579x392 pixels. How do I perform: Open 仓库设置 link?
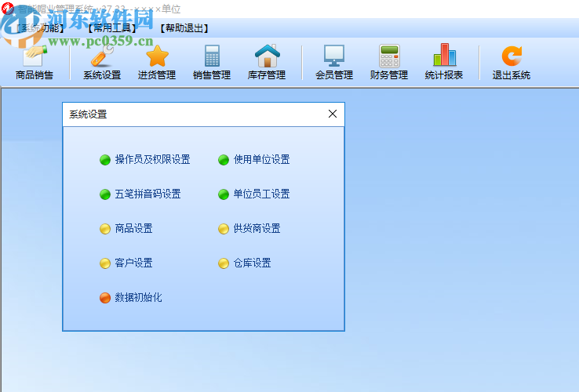(252, 263)
